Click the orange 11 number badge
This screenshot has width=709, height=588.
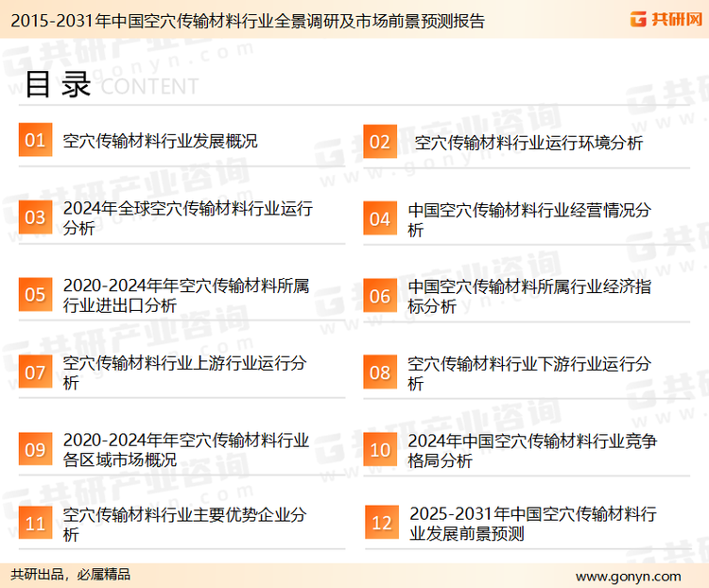tap(35, 523)
